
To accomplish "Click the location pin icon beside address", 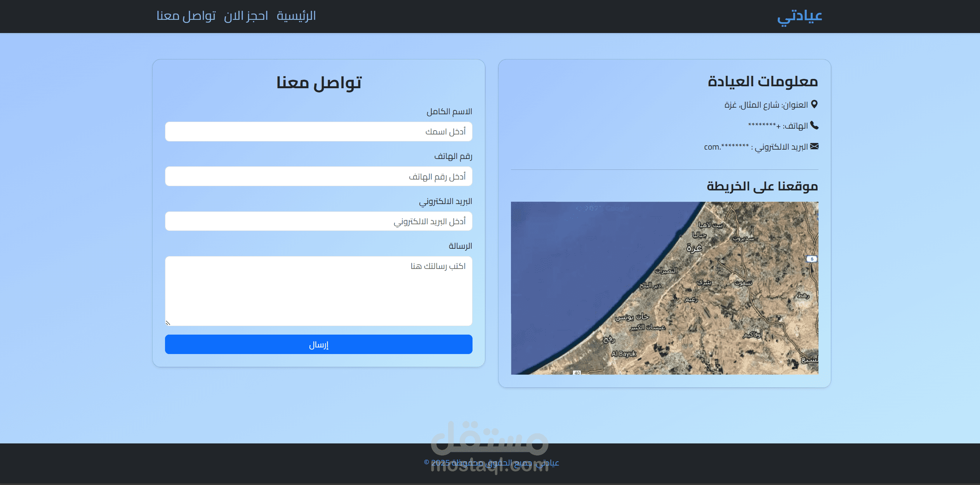I will (814, 104).
